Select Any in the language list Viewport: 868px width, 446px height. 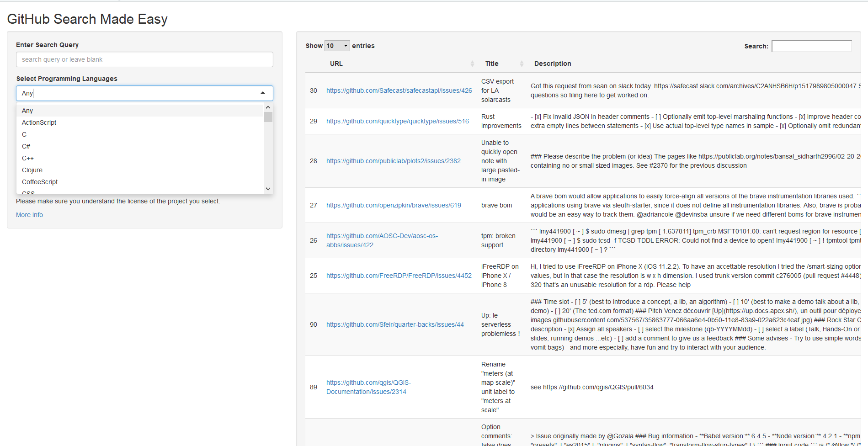(140, 111)
